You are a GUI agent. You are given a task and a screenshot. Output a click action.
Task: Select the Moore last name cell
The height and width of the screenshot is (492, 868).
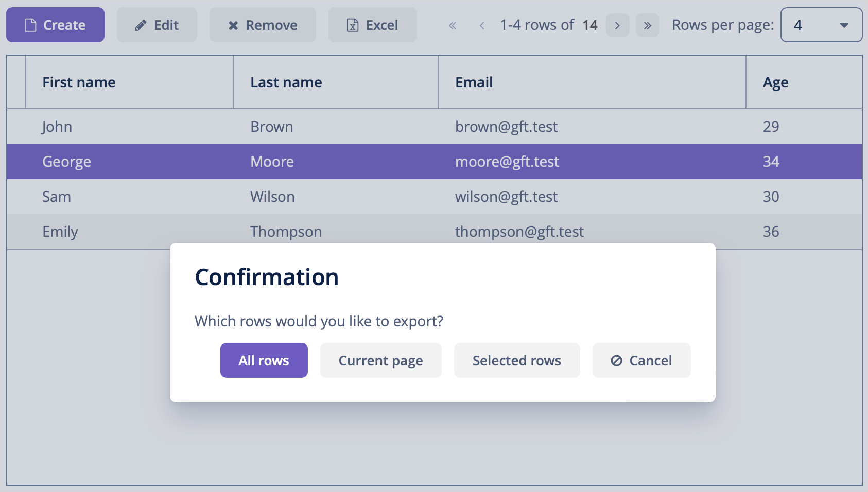click(336, 162)
